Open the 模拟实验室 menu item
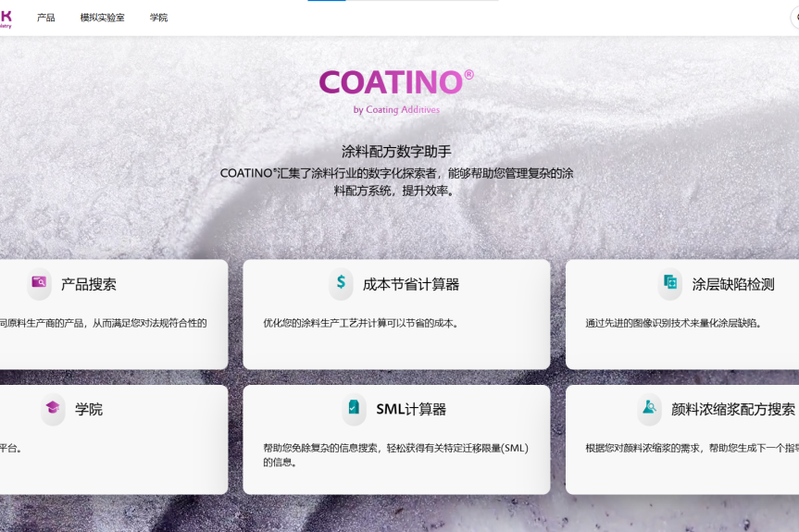 (103, 18)
